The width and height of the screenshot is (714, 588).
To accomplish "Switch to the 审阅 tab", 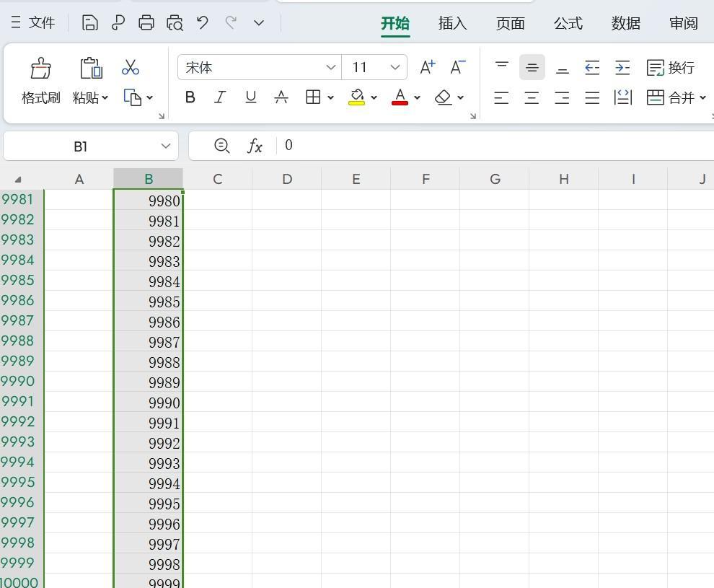I will click(x=684, y=23).
